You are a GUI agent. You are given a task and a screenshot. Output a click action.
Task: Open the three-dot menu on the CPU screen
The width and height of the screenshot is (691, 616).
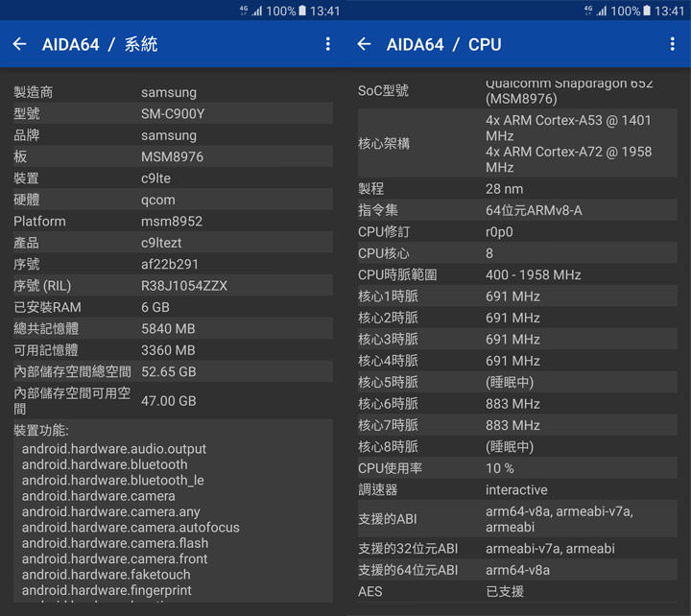[x=672, y=44]
